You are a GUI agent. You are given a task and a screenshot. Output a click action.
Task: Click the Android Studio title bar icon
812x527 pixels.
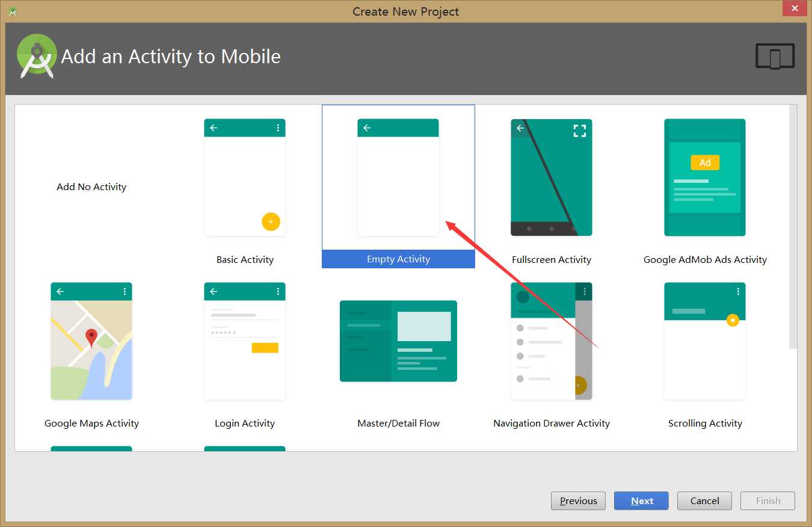13,11
